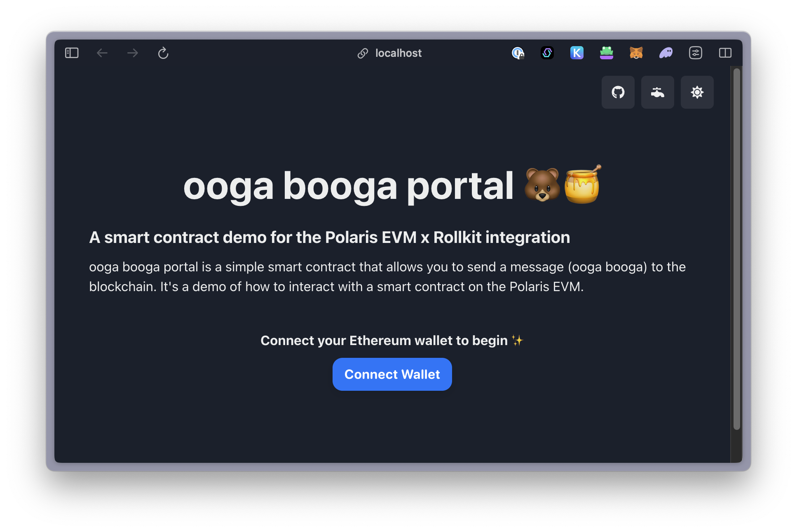Click the Rabby wallet frog extension icon
This screenshot has height=532, width=797.
click(x=607, y=53)
